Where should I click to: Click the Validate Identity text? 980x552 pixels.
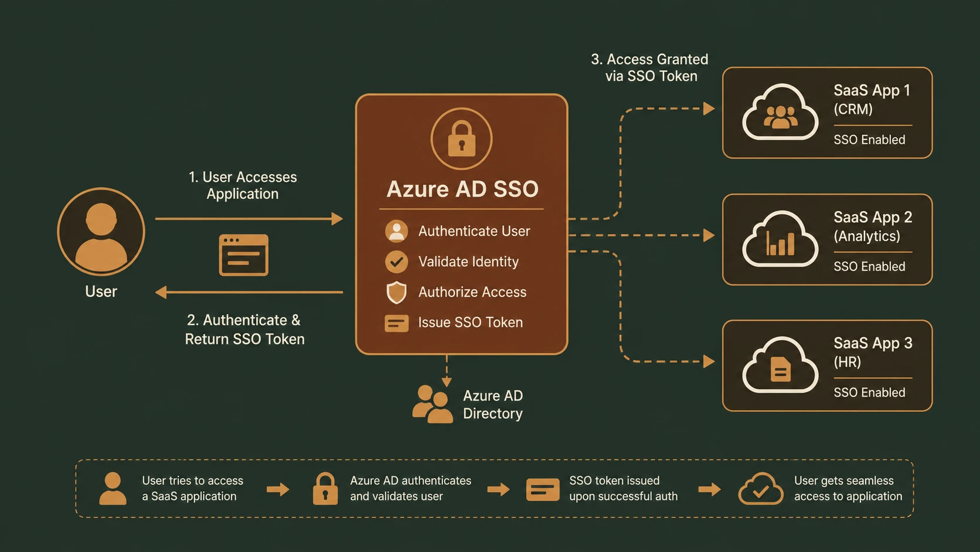coord(468,262)
